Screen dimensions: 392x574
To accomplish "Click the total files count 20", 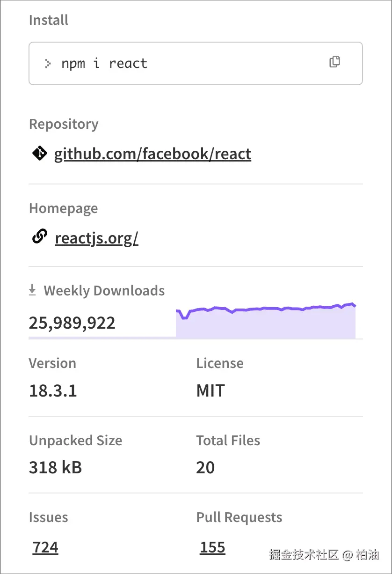I will coord(205,467).
